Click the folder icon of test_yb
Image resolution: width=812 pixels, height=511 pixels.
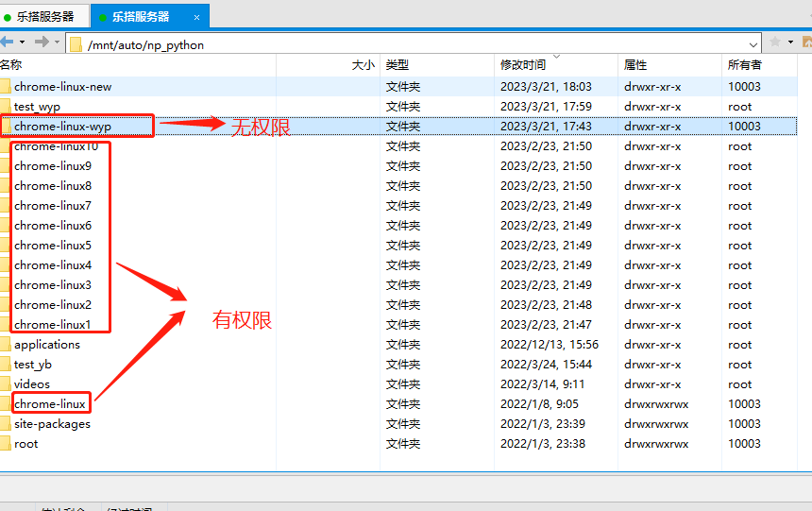5,365
